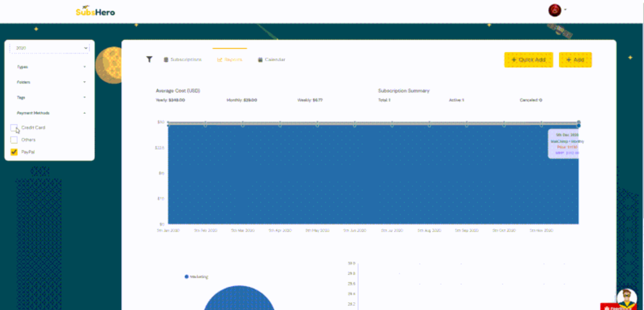The height and width of the screenshot is (310, 644).
Task: Click the Marketing legend dot
Action: [187, 277]
